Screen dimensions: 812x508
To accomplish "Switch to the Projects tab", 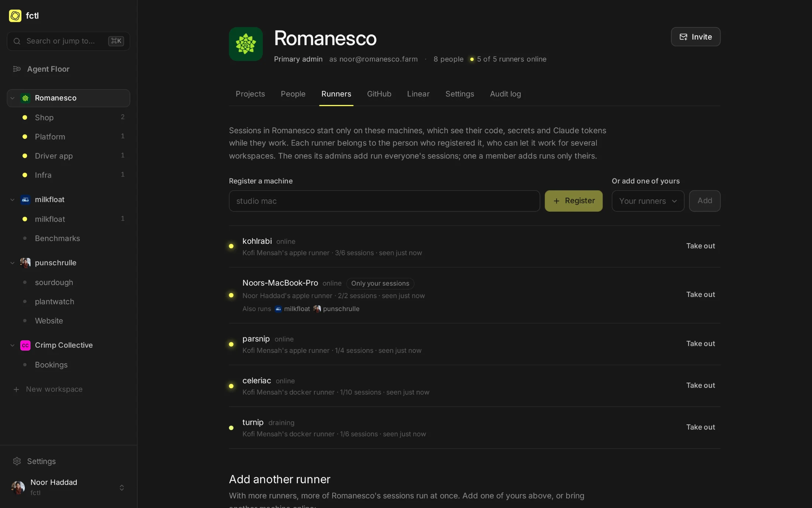I will [250, 94].
